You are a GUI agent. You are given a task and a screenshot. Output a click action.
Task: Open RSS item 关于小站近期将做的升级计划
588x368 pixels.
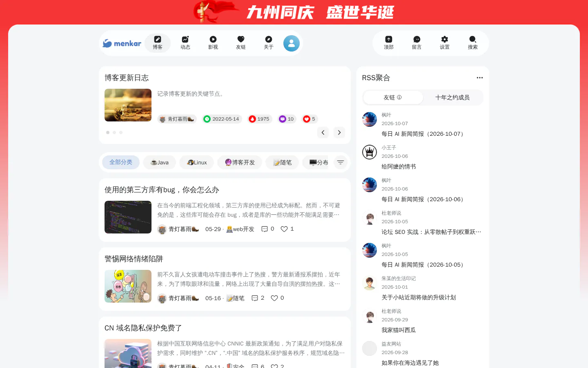point(419,297)
